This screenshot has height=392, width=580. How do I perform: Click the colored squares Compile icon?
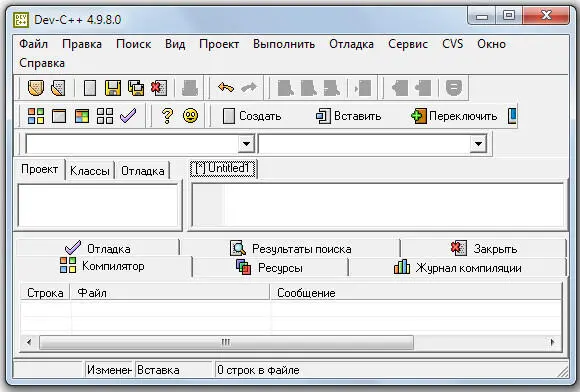click(36, 116)
